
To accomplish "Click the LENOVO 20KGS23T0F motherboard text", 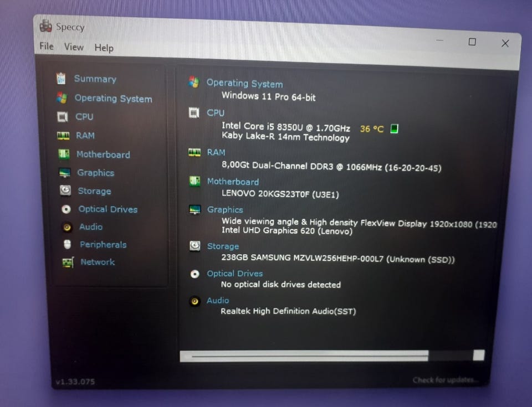I will click(280, 194).
